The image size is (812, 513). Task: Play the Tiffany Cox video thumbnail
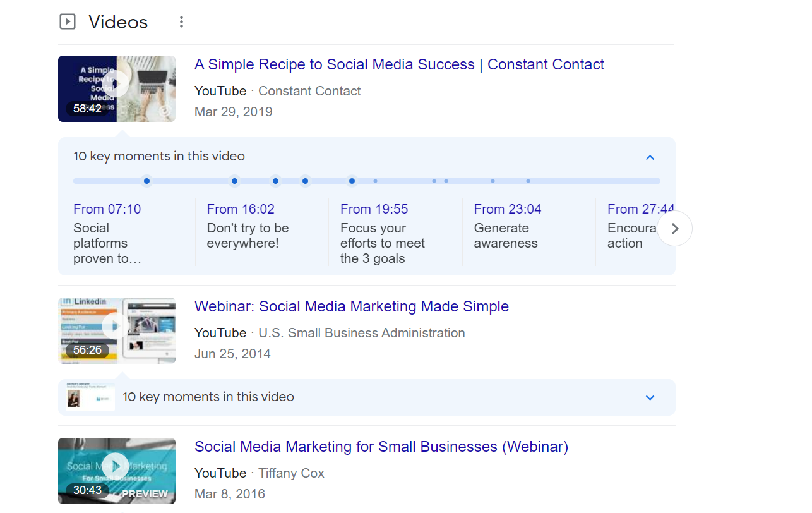[116, 470]
